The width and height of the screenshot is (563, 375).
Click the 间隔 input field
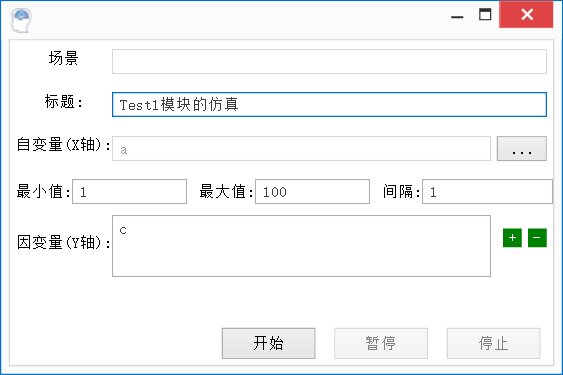coord(487,192)
